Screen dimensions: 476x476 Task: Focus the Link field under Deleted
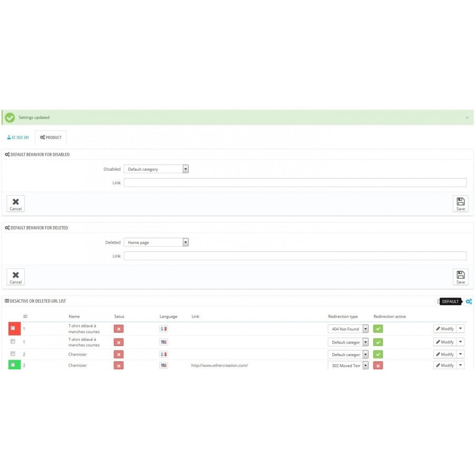pyautogui.click(x=295, y=256)
